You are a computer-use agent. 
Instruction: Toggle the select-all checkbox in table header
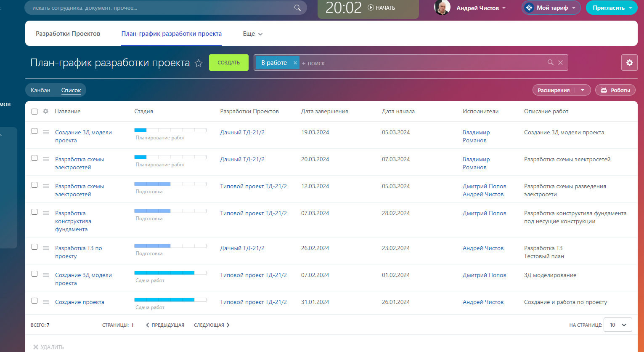pos(34,112)
